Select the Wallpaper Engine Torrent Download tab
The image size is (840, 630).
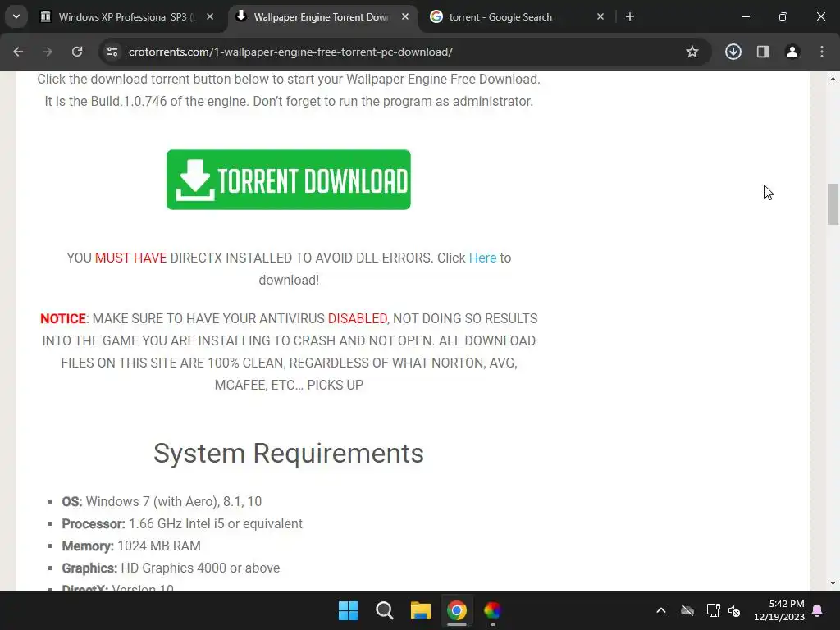coord(322,17)
